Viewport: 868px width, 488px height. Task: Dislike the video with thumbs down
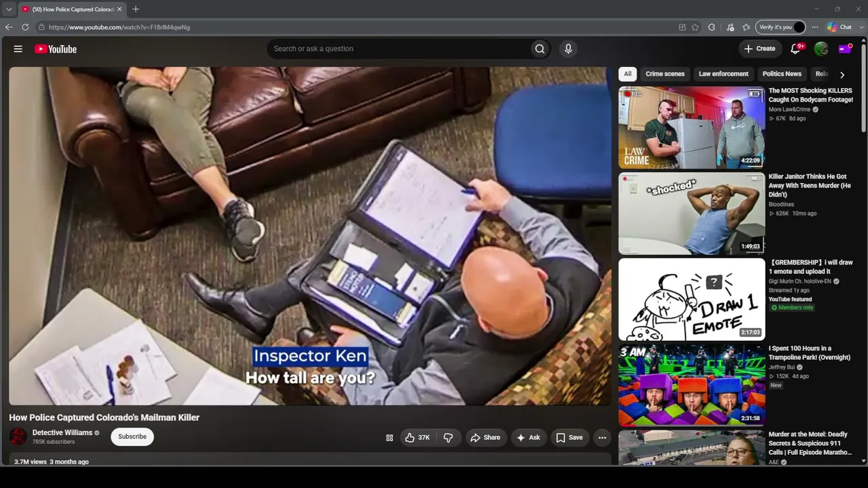click(x=448, y=438)
